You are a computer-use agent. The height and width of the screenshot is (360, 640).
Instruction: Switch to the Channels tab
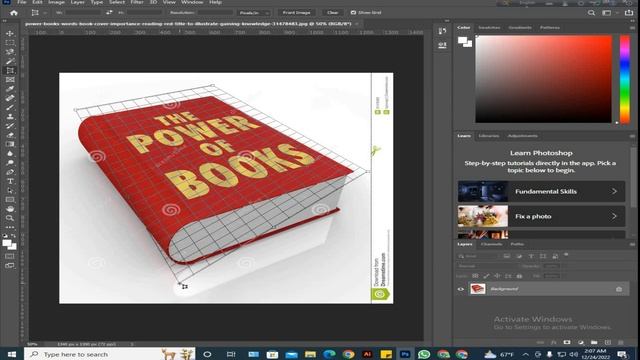point(491,244)
